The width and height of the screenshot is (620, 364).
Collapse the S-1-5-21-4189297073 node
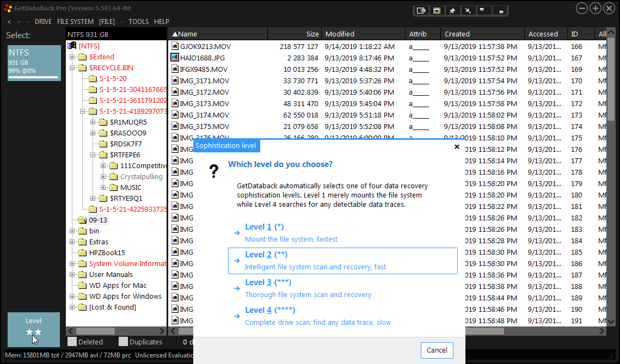click(x=82, y=112)
